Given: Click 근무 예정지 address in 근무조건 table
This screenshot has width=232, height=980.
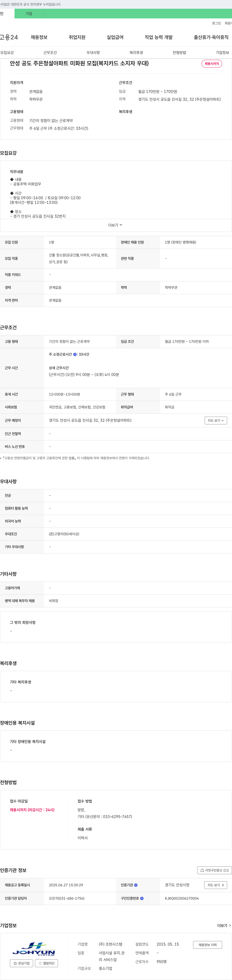Looking at the screenshot, I should (90, 420).
